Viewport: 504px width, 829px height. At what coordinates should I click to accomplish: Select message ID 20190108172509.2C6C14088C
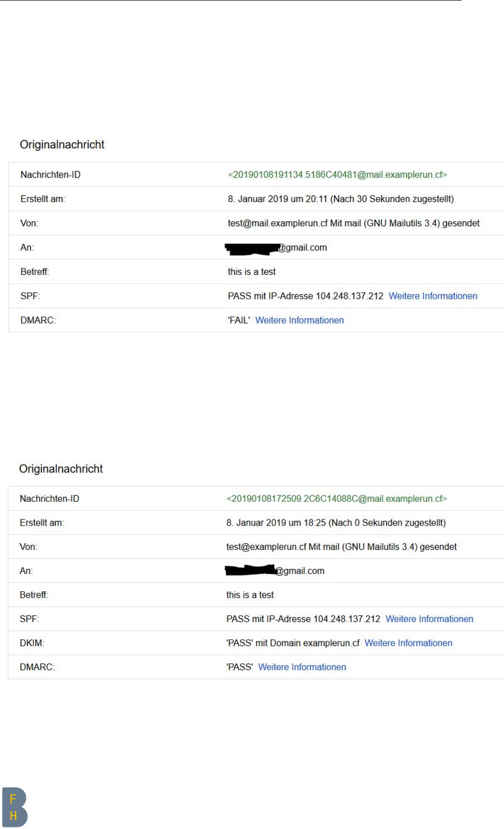(x=337, y=499)
